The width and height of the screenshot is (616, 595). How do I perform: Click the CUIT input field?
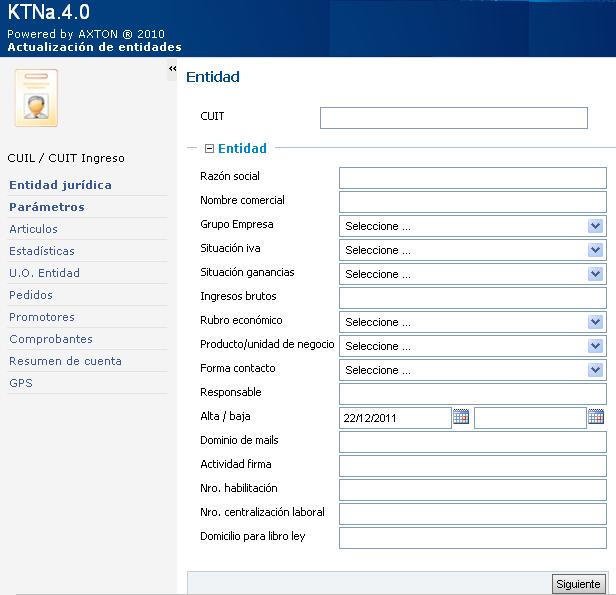[453, 118]
